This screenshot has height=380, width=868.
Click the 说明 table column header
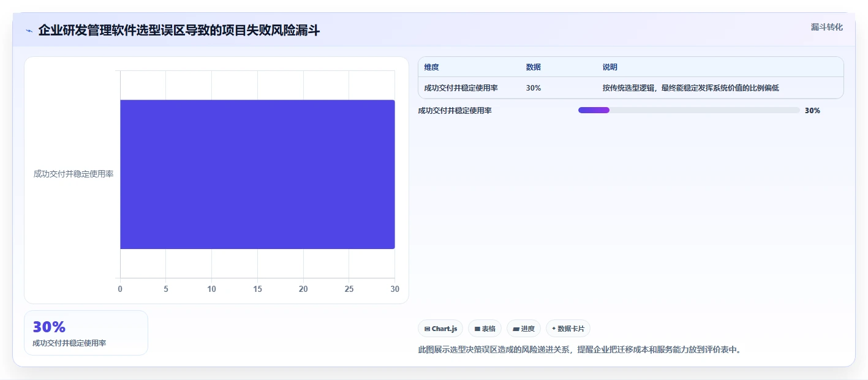610,67
